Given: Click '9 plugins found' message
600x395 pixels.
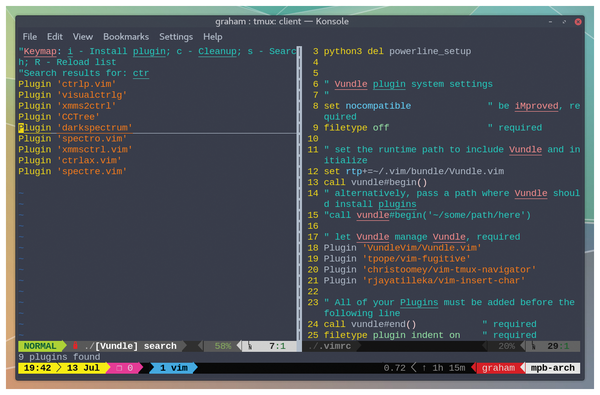Looking at the screenshot, I should coord(59,357).
